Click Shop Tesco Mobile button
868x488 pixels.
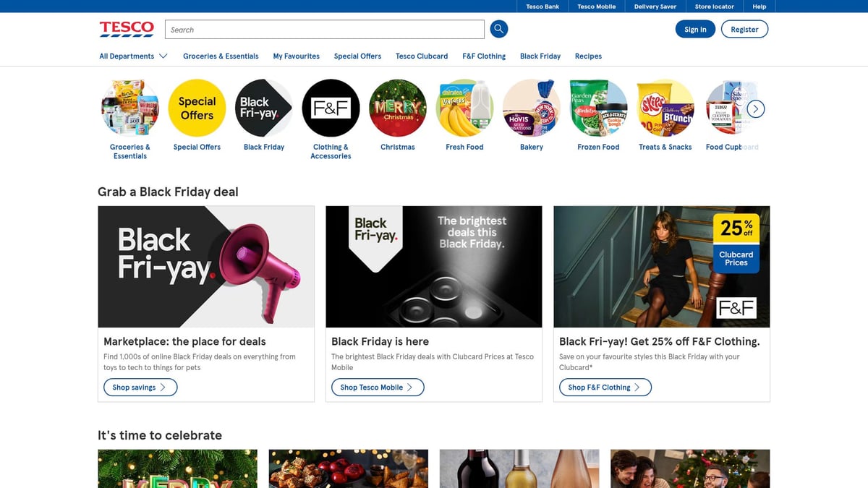click(375, 388)
